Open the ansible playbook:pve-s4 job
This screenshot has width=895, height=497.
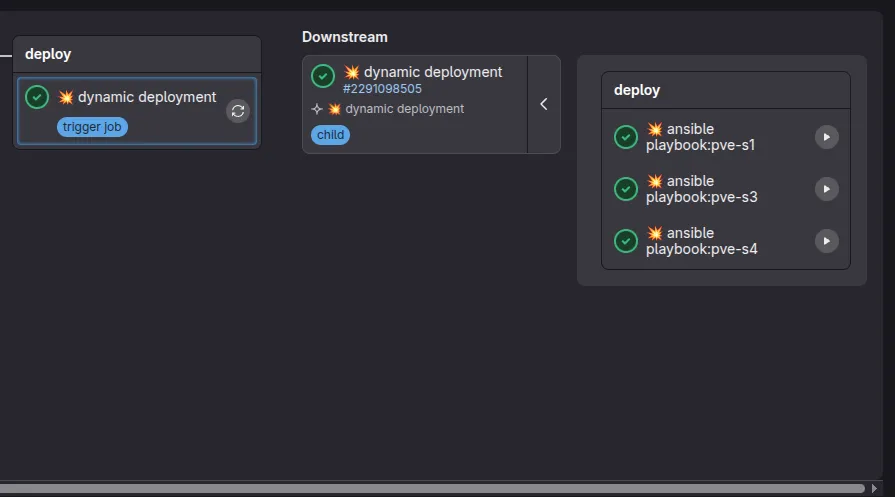(x=700, y=241)
